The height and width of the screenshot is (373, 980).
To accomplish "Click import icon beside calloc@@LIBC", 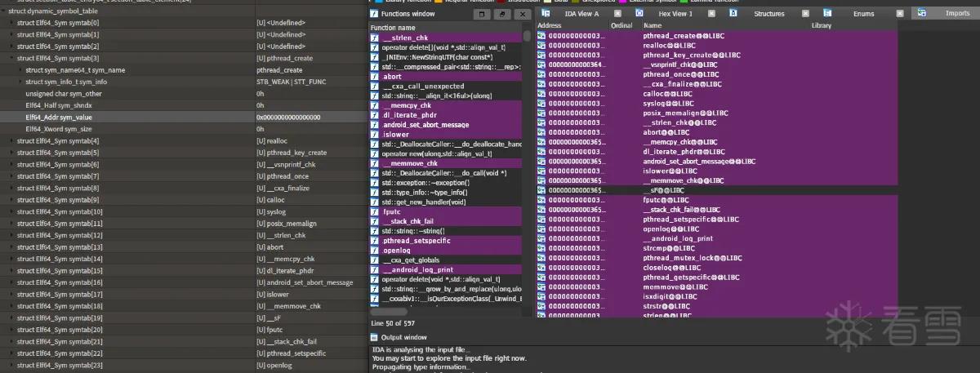I will pyautogui.click(x=541, y=94).
